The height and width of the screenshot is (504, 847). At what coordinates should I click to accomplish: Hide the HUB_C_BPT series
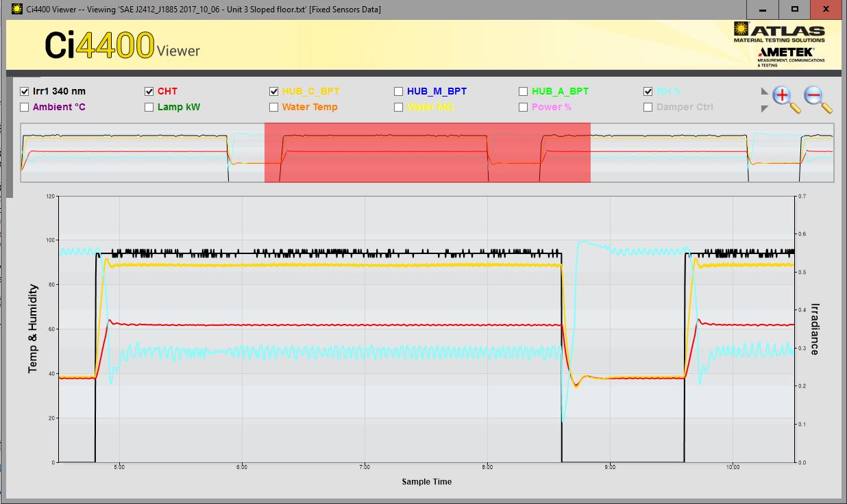click(274, 91)
